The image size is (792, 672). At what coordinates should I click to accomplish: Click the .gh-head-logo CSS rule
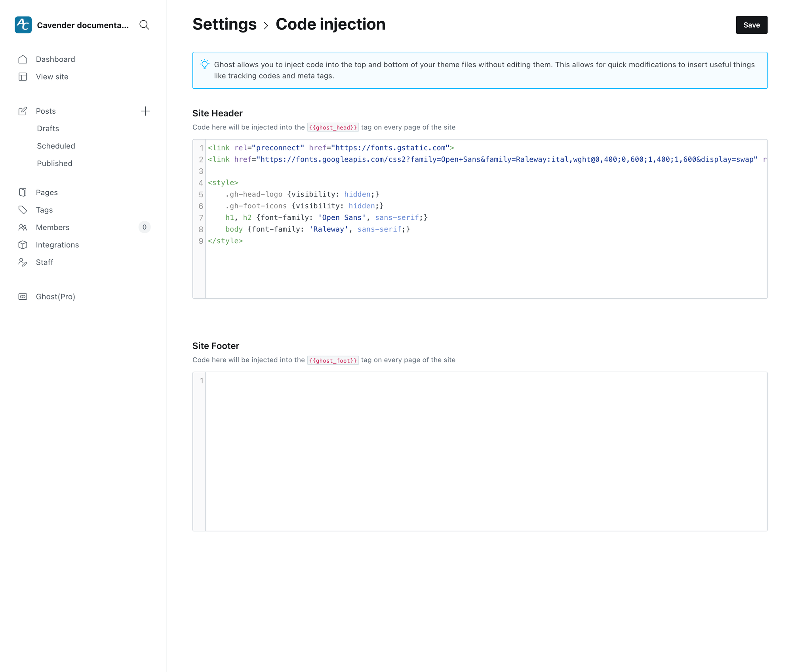(x=302, y=194)
